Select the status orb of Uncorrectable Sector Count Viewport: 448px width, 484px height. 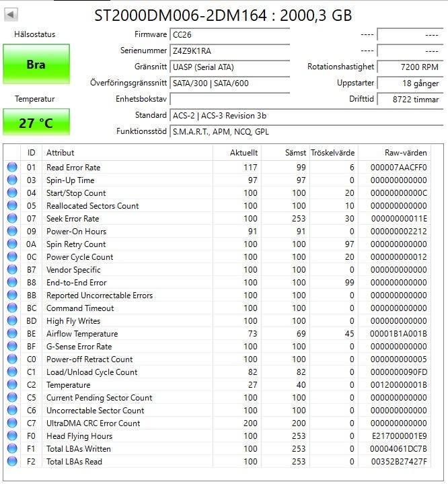click(x=12, y=410)
